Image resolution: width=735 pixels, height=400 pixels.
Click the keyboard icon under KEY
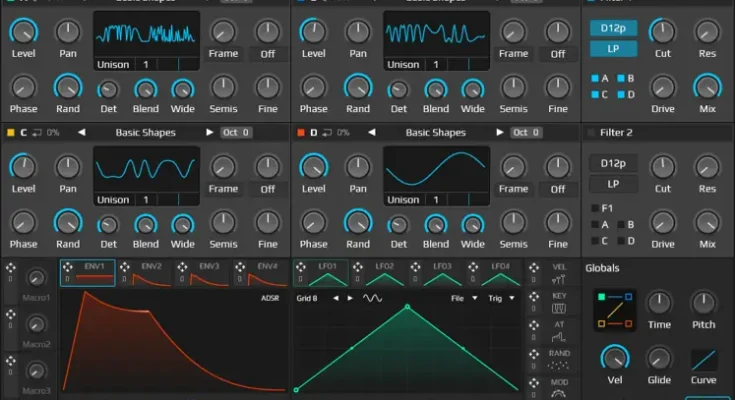click(x=559, y=309)
